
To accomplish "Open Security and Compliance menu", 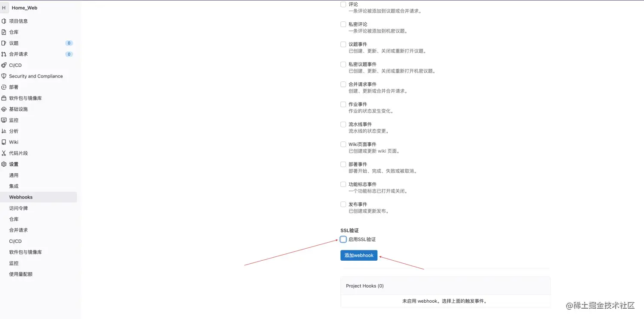I will pyautogui.click(x=36, y=76).
